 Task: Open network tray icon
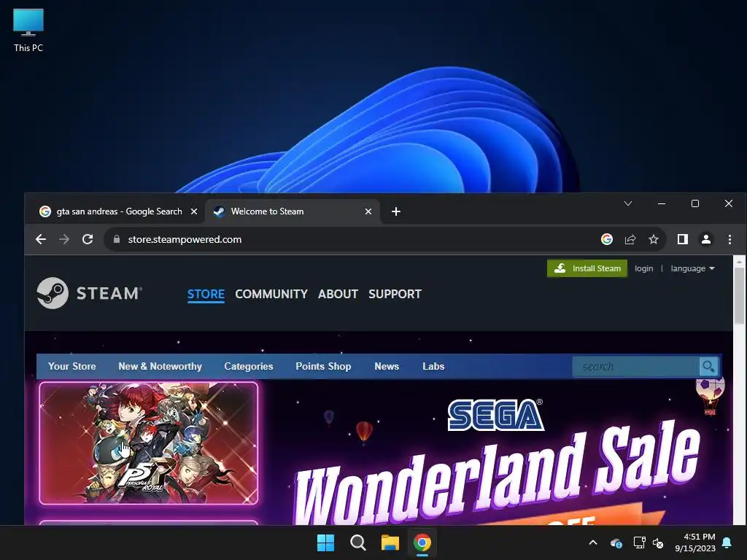639,542
